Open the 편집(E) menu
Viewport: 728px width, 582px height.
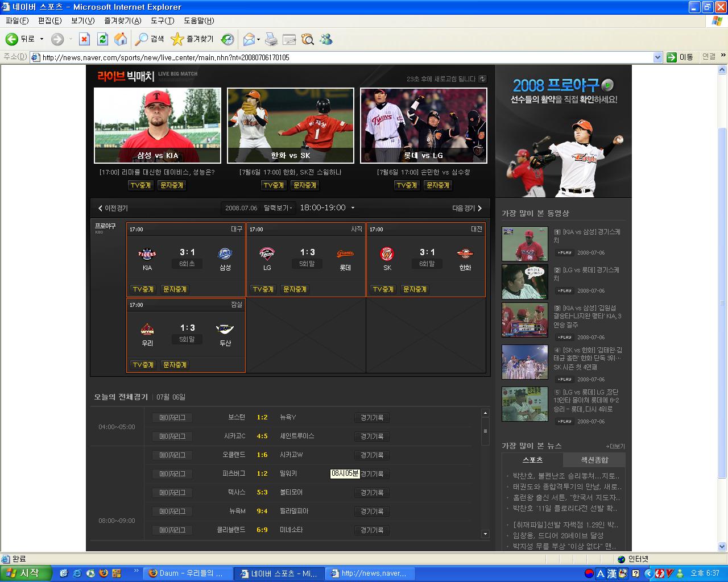tap(50, 21)
